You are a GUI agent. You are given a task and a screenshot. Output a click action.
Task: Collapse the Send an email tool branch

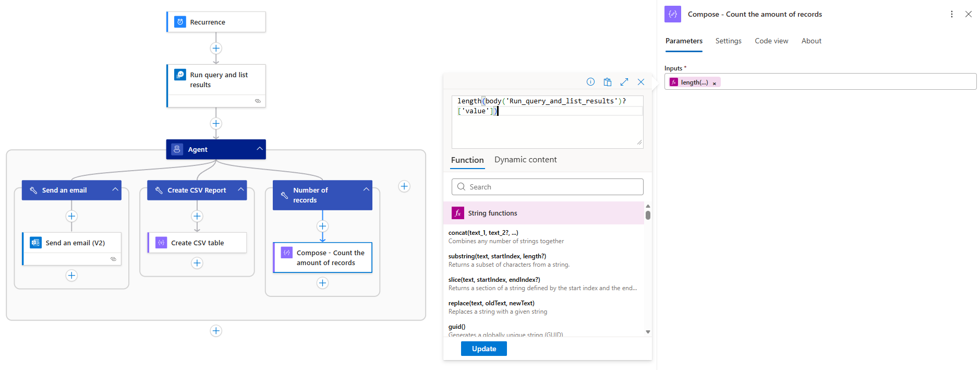click(115, 189)
